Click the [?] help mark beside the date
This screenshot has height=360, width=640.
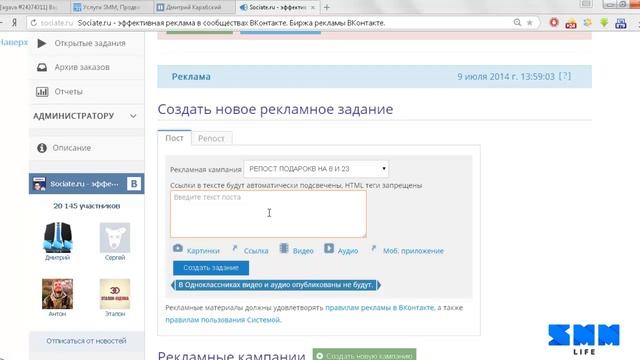(x=565, y=76)
